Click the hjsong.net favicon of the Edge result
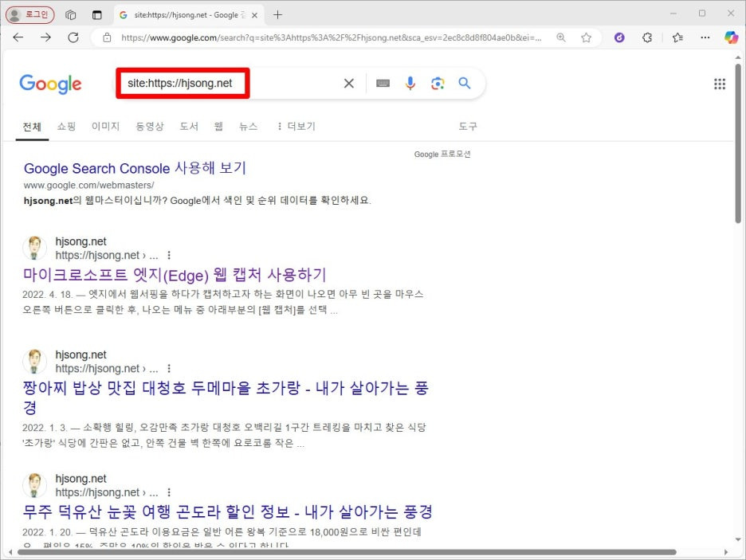Image resolution: width=746 pixels, height=560 pixels. [x=35, y=249]
